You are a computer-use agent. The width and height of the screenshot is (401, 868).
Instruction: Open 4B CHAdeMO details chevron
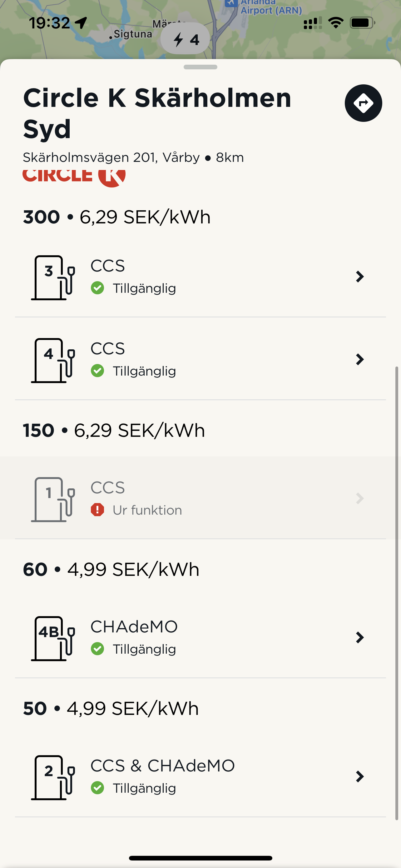pyautogui.click(x=359, y=637)
